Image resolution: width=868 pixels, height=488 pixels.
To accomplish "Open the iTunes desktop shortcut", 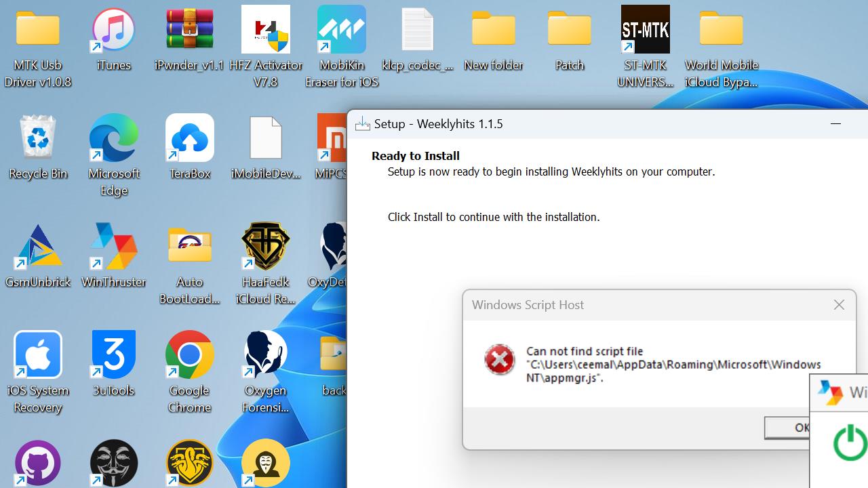I will (x=114, y=31).
